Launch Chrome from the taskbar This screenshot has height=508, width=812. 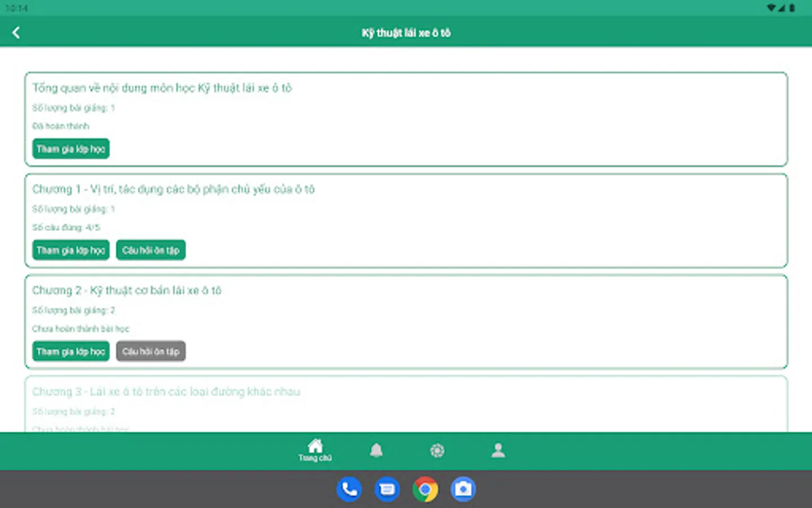pos(425,489)
